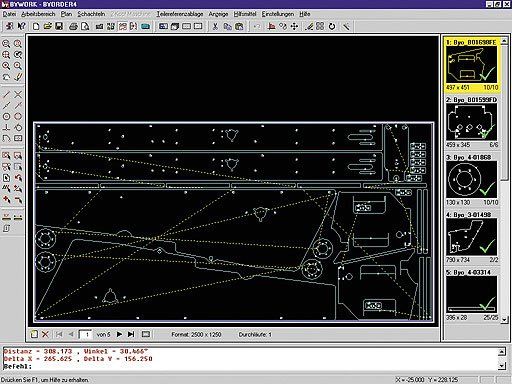Screen dimensions: 512x384
Task: Click the X/Y coordinates in status bar
Action: (426, 380)
